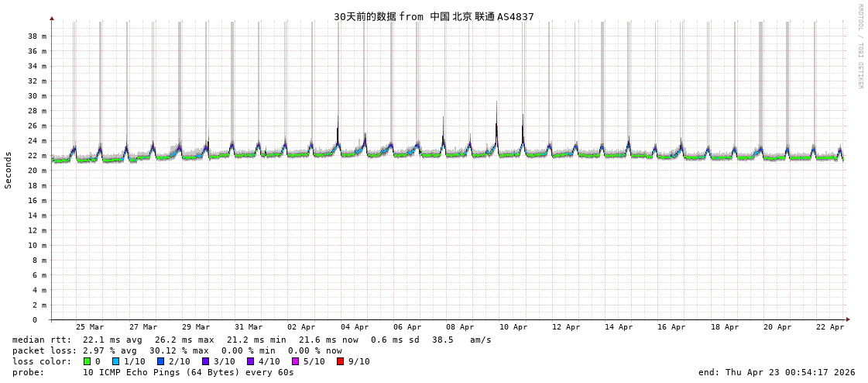Viewport: 868px width, 383px height.
Task: Click the '14 Apr' x-axis label
Action: (x=619, y=328)
